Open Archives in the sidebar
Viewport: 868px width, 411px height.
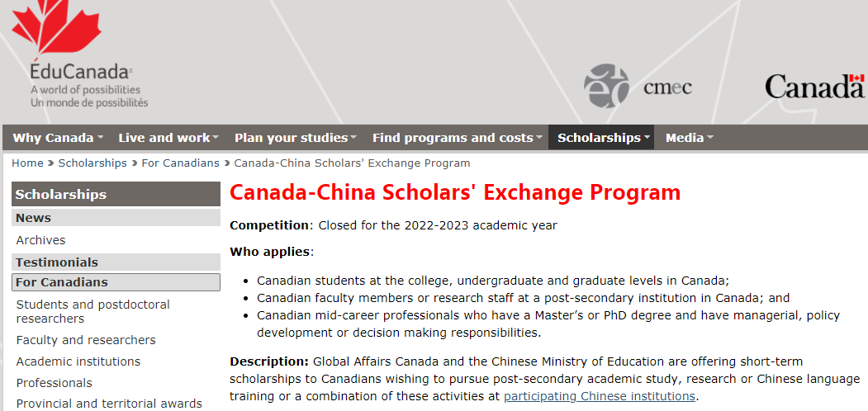pyautogui.click(x=40, y=240)
